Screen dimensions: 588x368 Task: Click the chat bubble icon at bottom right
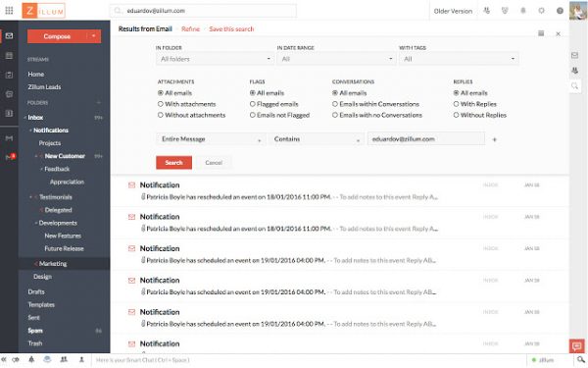pyautogui.click(x=576, y=345)
